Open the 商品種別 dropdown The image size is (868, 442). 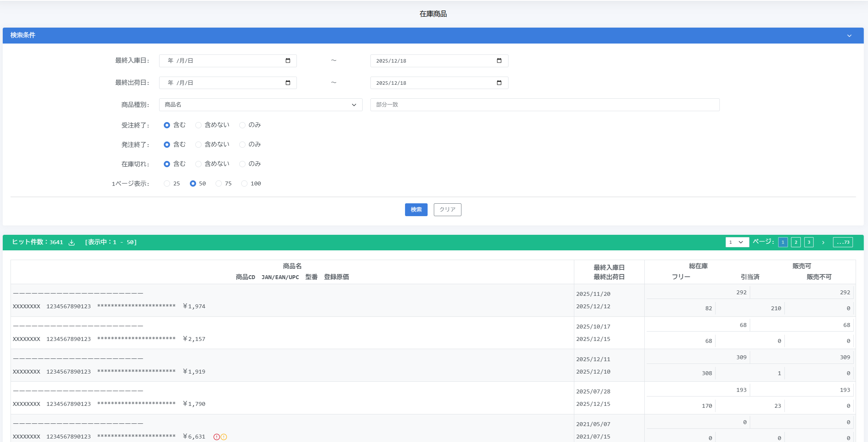261,105
